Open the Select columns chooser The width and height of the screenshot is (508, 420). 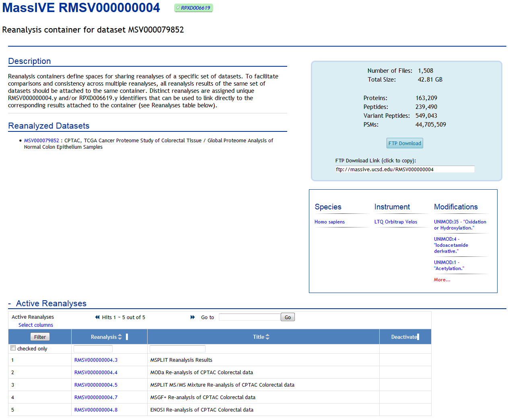[x=36, y=325]
